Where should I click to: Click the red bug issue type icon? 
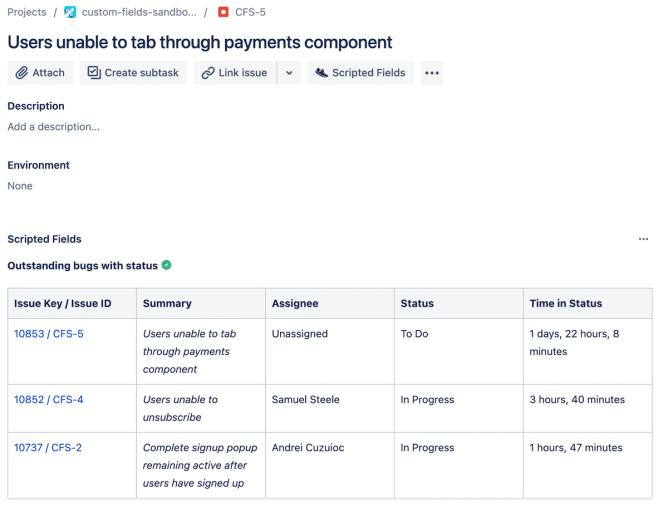click(x=223, y=12)
